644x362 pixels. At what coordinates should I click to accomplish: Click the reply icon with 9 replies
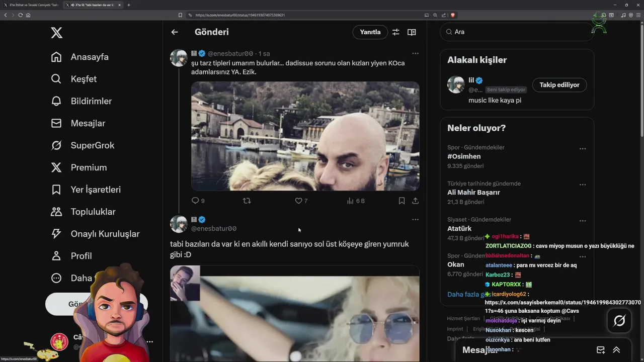click(198, 201)
